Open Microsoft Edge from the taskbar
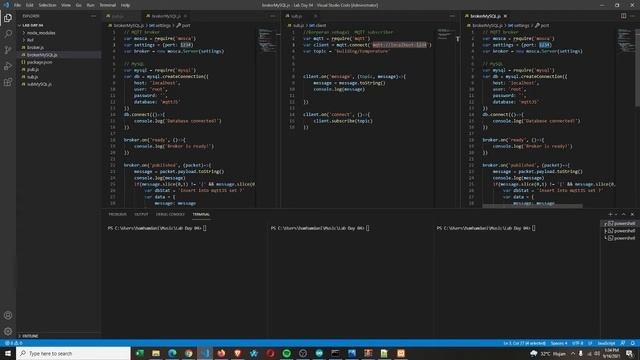Viewport: 640px width, 360px height. coord(172,353)
